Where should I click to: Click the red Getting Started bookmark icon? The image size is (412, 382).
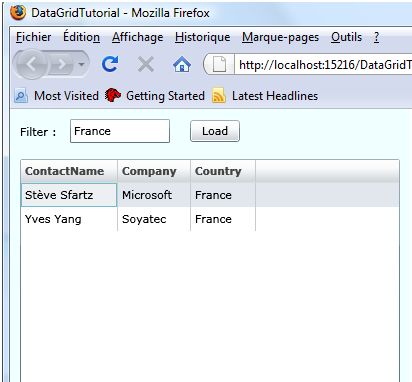coord(113,96)
